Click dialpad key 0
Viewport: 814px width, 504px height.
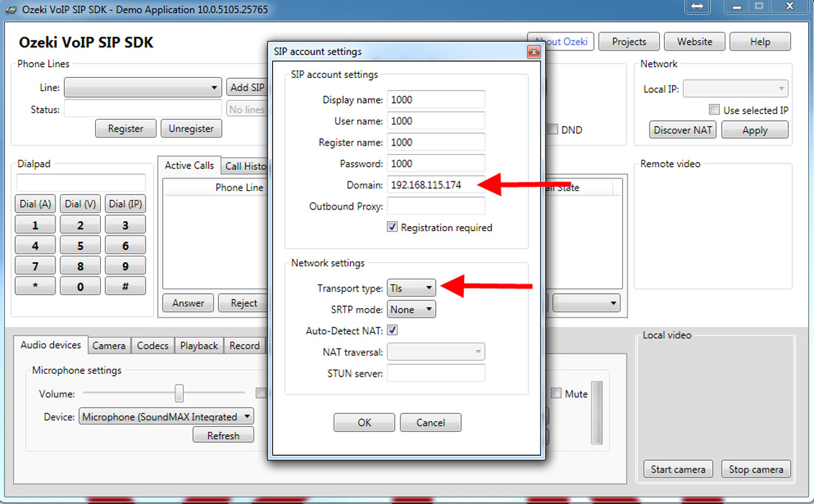[x=81, y=286]
